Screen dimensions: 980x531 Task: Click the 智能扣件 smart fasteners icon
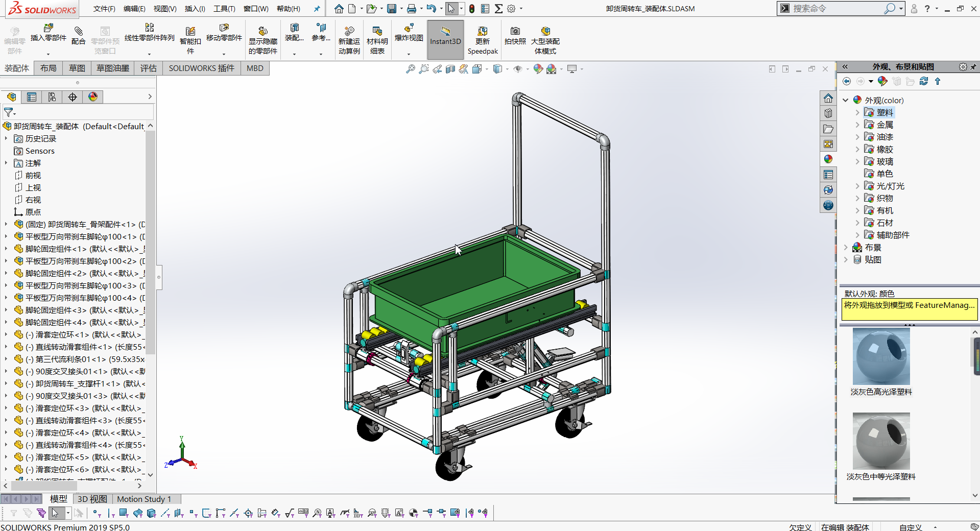point(190,40)
